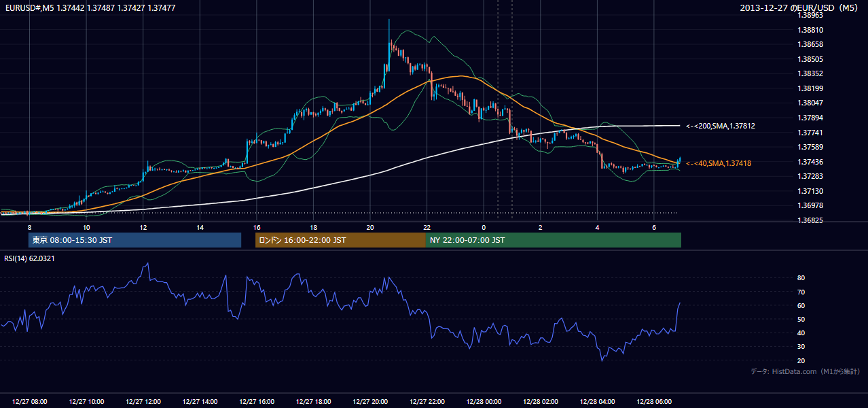Click the 12/27 14:00 bottom time label
This screenshot has width=868, height=408.
pyautogui.click(x=200, y=402)
